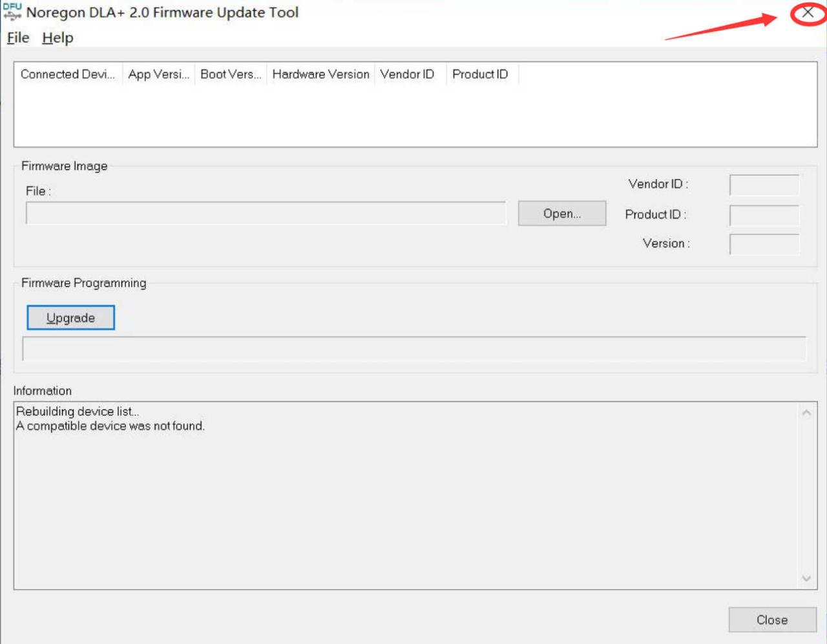The image size is (827, 644).
Task: Open the File menu
Action: 18,38
